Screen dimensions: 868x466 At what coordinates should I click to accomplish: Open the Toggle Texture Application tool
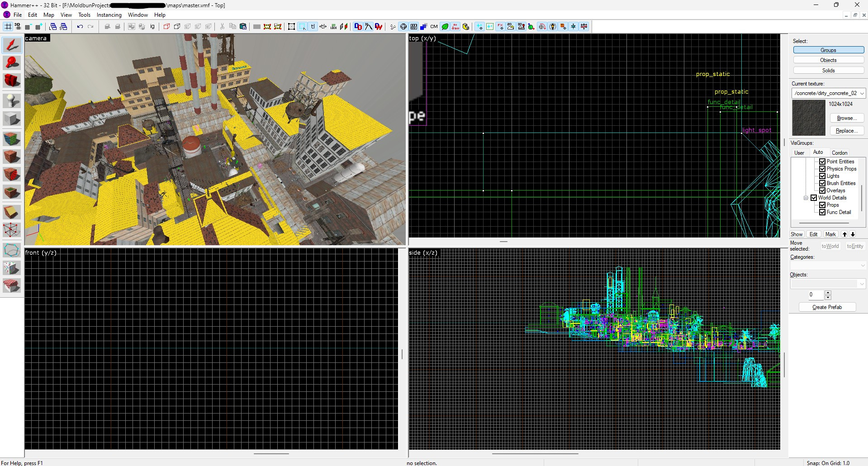(12, 138)
